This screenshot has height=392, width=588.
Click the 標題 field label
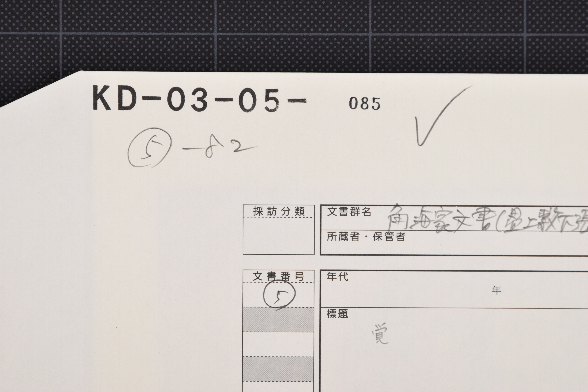(x=338, y=314)
